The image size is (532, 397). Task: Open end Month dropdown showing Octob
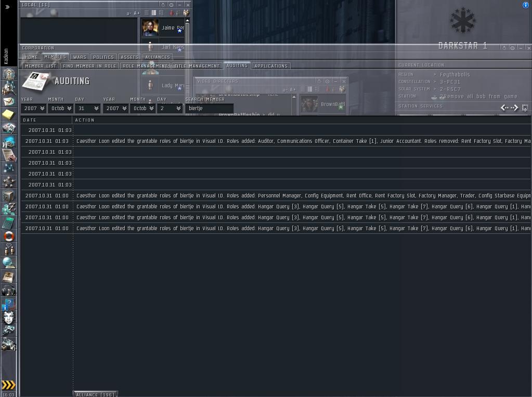[x=143, y=109]
